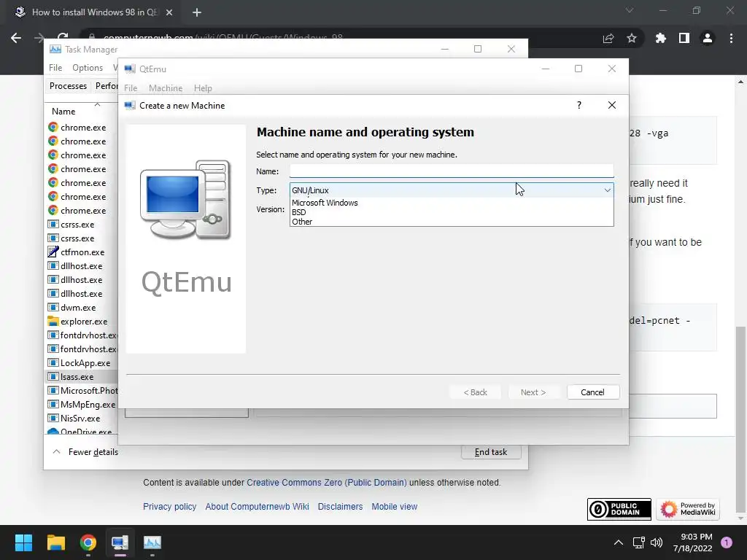Viewport: 747px width, 560px height.
Task: Select LockApp.exe process row
Action: [x=82, y=363]
